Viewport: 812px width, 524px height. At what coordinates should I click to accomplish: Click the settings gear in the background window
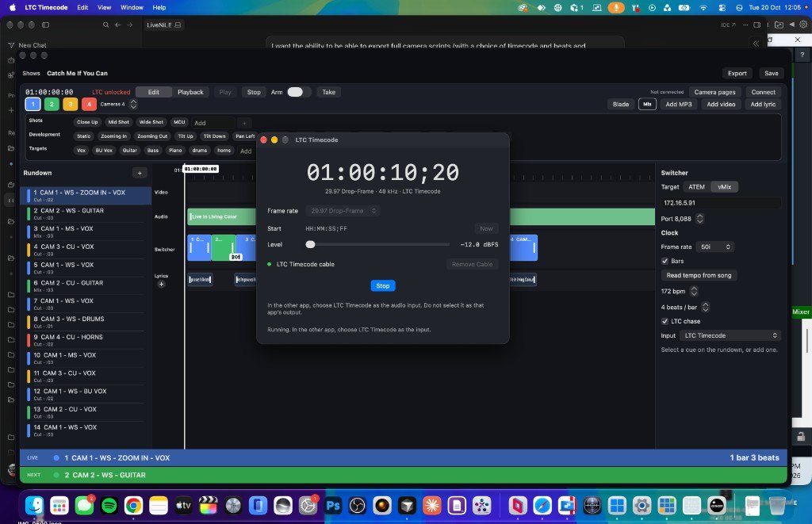tap(803, 25)
